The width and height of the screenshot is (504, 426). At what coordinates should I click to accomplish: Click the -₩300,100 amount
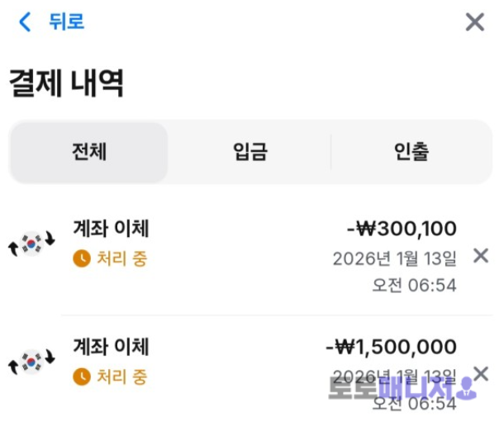(402, 228)
